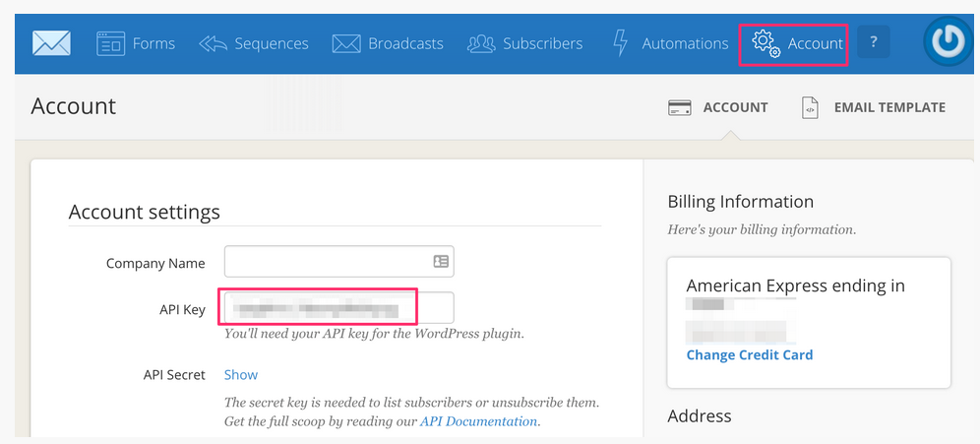
Task: Click the American Express billing card box
Action: pos(808,322)
